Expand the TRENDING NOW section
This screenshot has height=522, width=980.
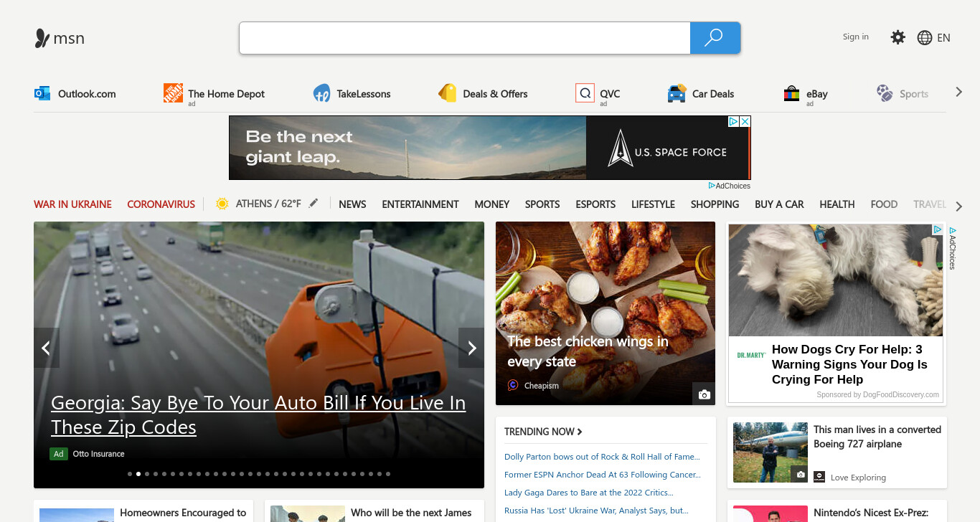pos(543,432)
